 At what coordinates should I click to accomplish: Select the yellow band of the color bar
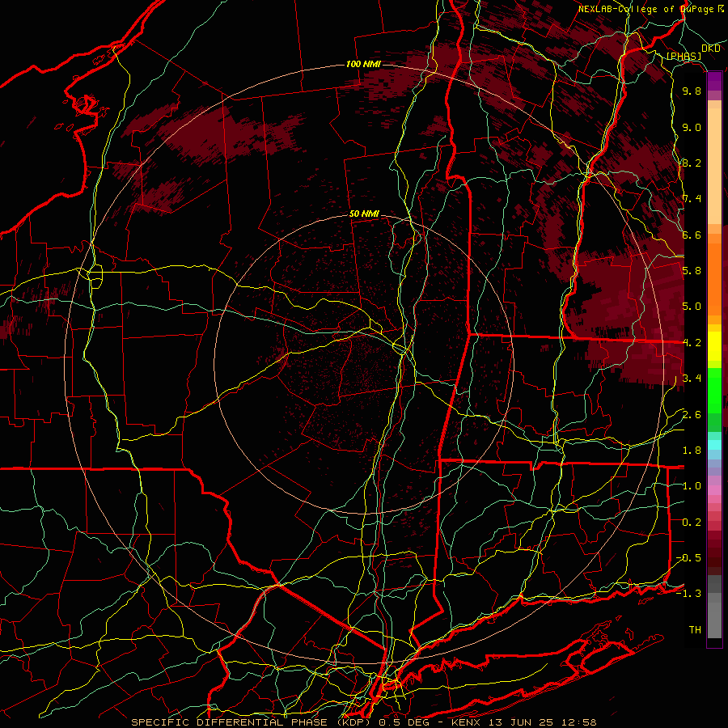pos(714,346)
